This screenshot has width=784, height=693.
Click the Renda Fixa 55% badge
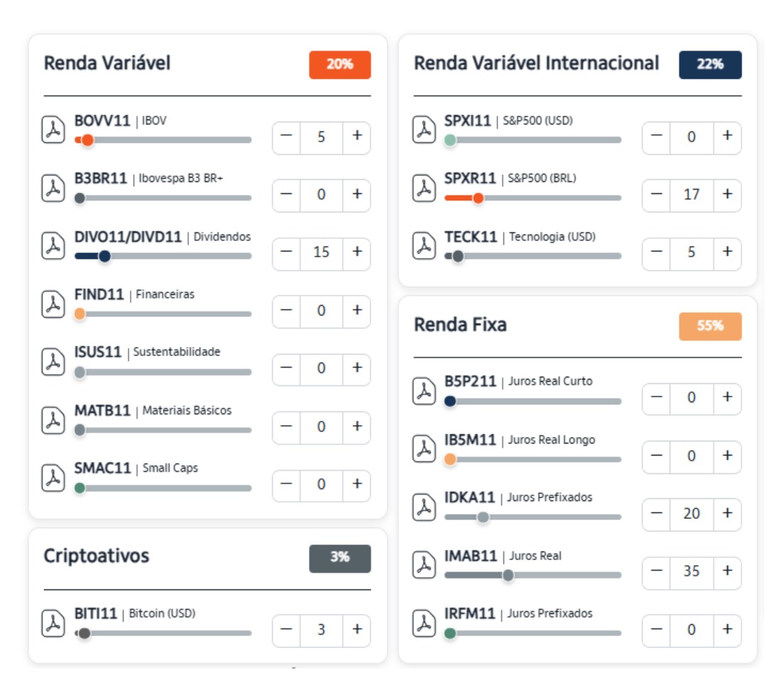(x=710, y=326)
